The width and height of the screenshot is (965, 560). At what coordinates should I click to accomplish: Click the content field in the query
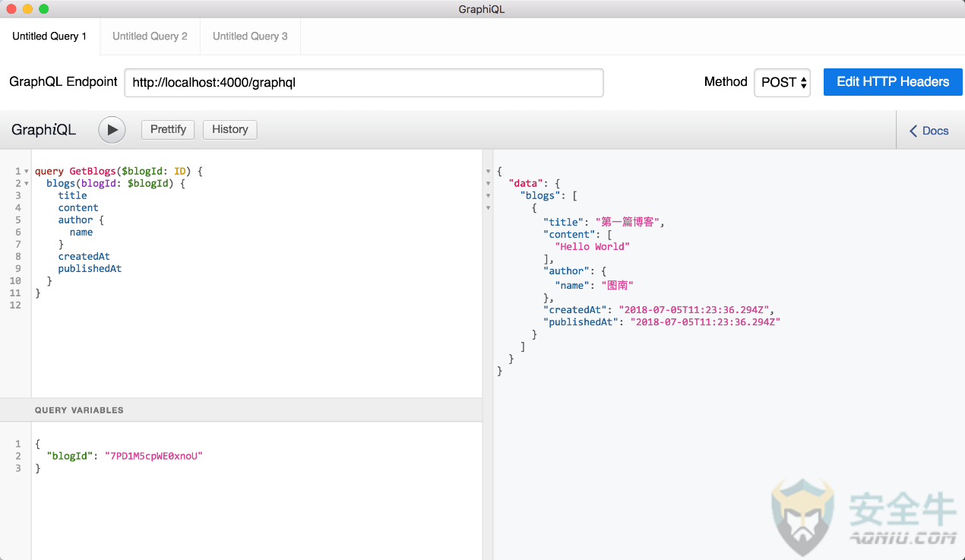(x=78, y=208)
